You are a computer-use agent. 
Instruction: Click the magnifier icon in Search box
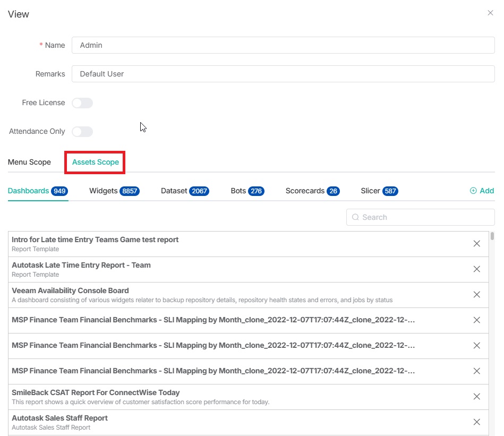click(x=355, y=217)
